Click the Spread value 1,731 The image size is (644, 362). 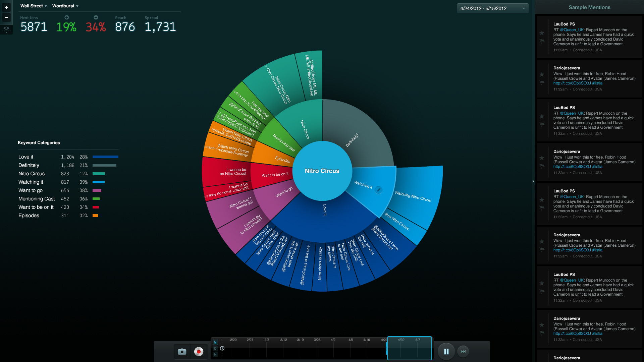pyautogui.click(x=160, y=27)
